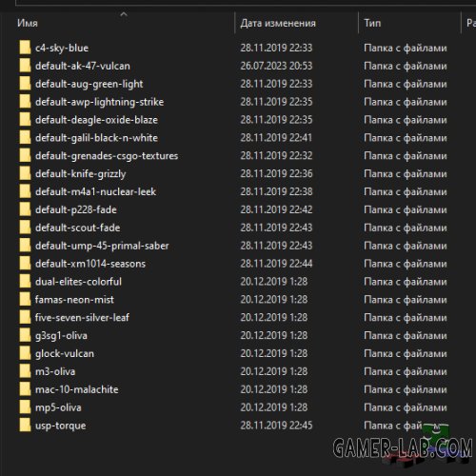
Task: Select the default-m4a1-nuclear-leek folder icon
Action: [25, 191]
